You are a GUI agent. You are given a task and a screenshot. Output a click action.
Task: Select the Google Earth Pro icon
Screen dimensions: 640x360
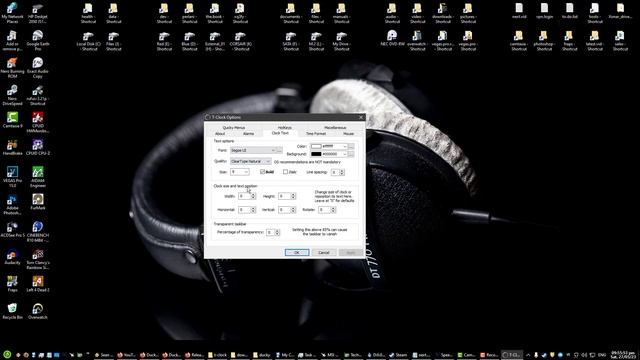tap(38, 40)
